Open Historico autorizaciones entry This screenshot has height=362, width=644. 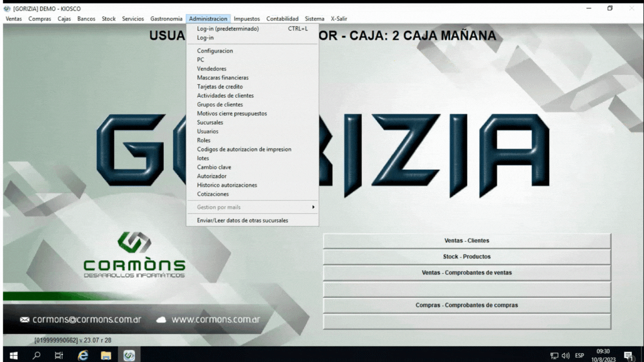click(x=253, y=185)
